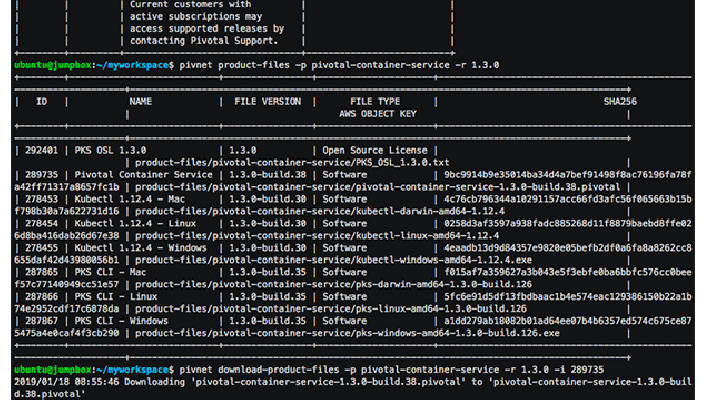The image size is (712, 400).
Task: Click the ID column header
Action: pyautogui.click(x=41, y=102)
